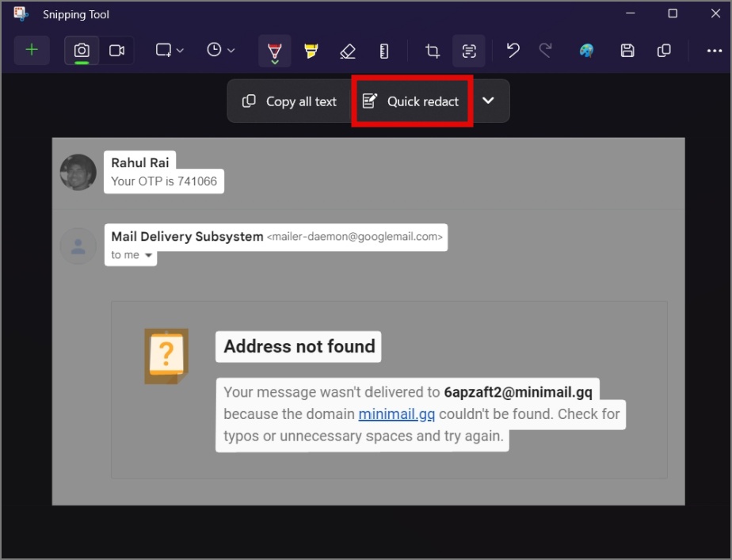Copy the snip to clipboard
Image resolution: width=732 pixels, height=560 pixels.
click(664, 51)
